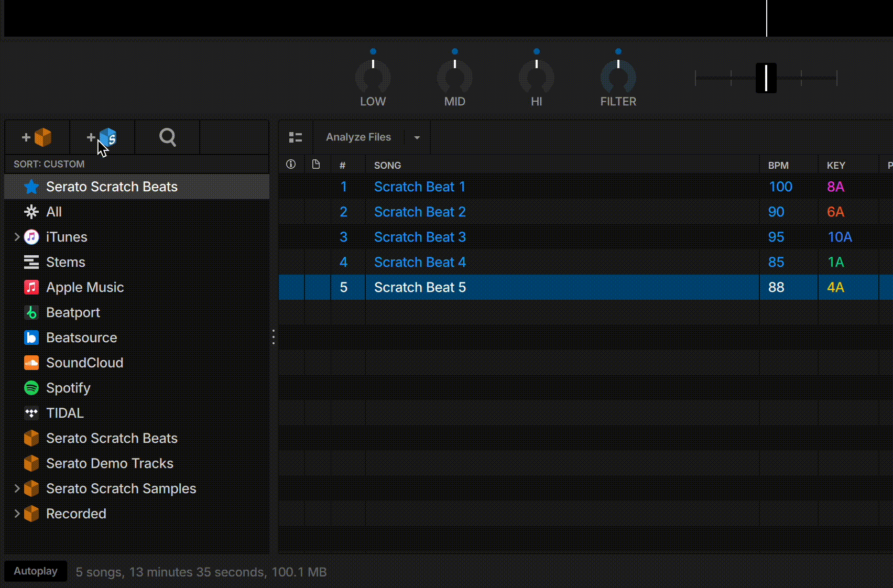893x588 pixels.
Task: Toggle the Autoplay button
Action: point(36,571)
